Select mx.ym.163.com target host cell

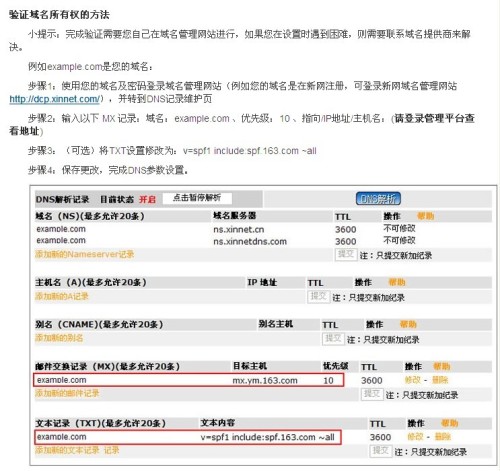click(x=265, y=380)
